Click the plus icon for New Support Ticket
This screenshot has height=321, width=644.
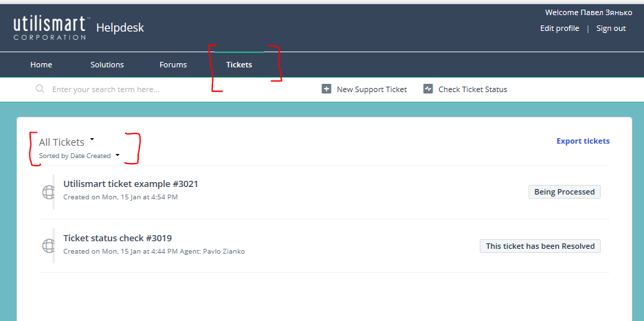326,89
